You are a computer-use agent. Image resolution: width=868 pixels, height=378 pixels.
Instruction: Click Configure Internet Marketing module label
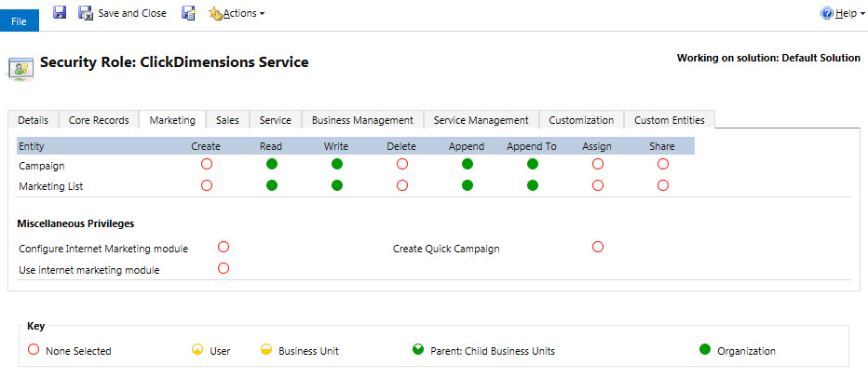[103, 249]
